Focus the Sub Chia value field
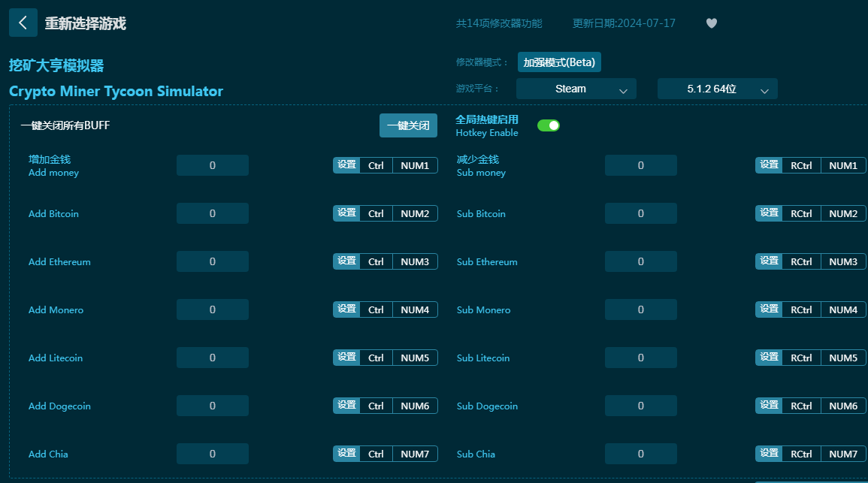 pos(640,454)
